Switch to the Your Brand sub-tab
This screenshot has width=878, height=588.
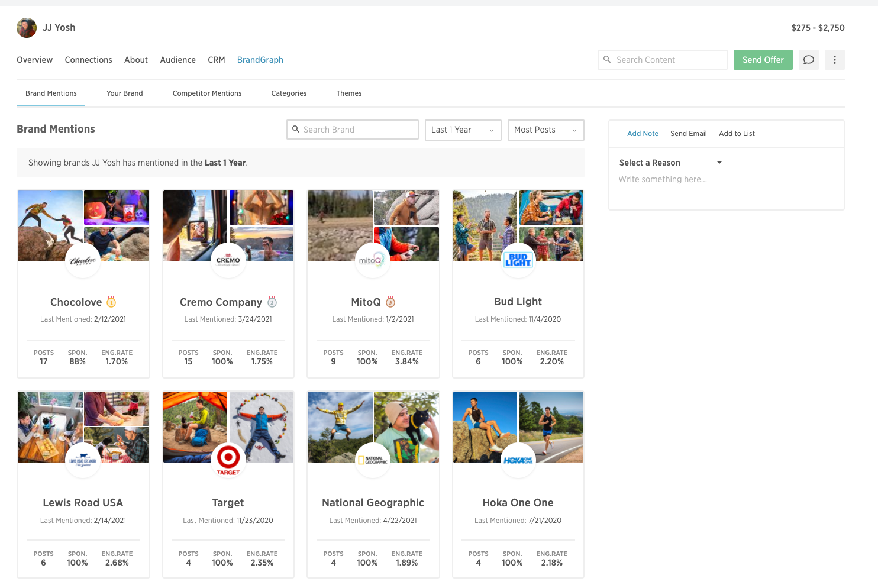coord(125,93)
